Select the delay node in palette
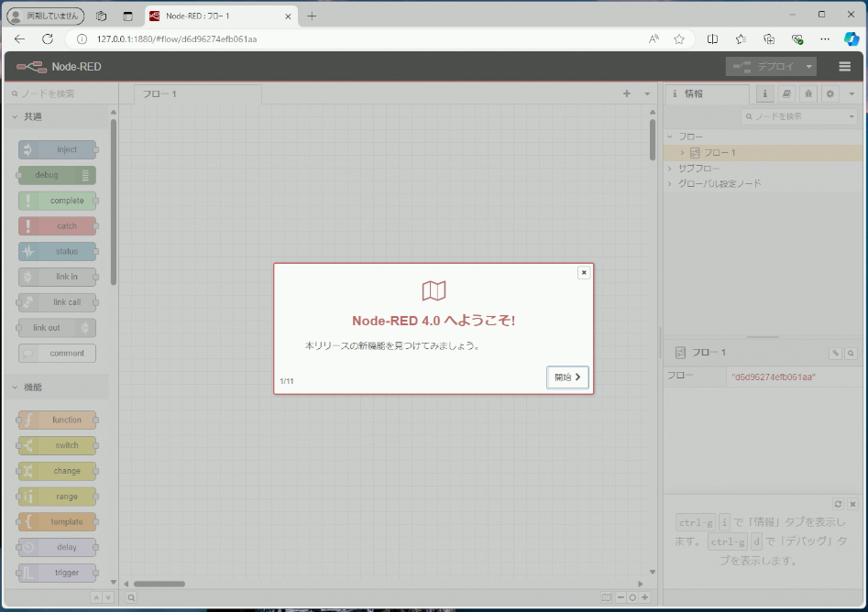This screenshot has height=612, width=868. 57,547
